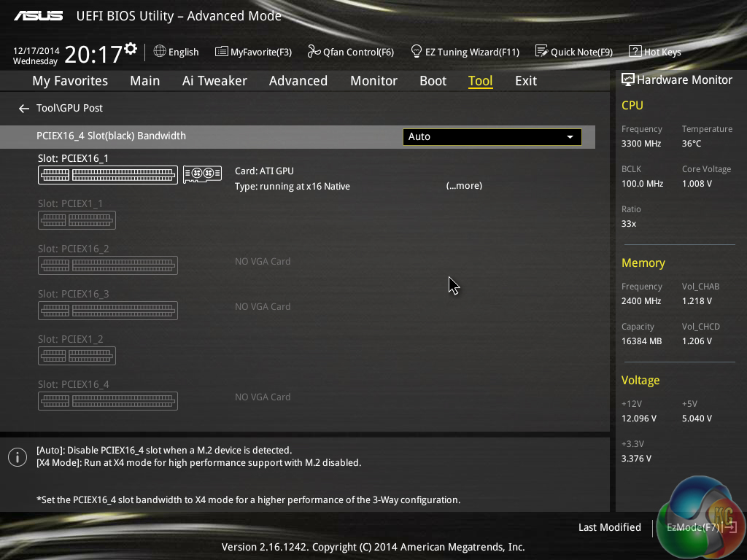Click the 'Card: ATI GPU' text
This screenshot has width=747, height=560.
click(x=264, y=171)
